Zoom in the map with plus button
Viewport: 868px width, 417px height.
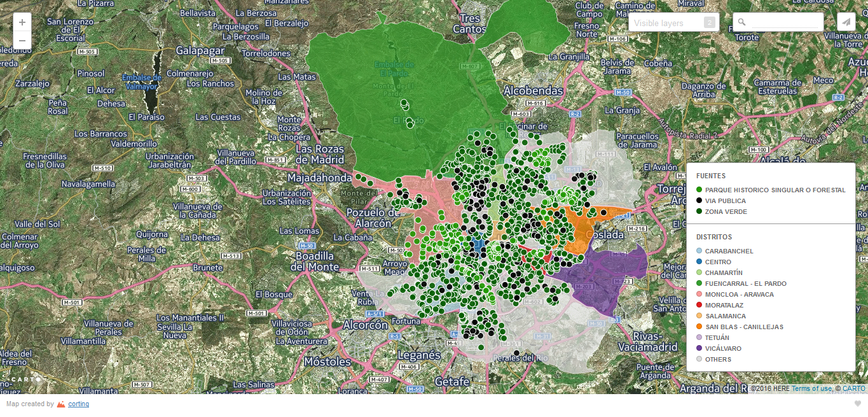[22, 22]
